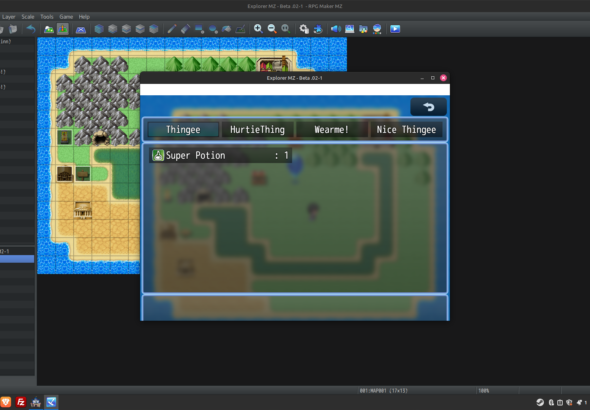Open the Tools menu

(47, 17)
